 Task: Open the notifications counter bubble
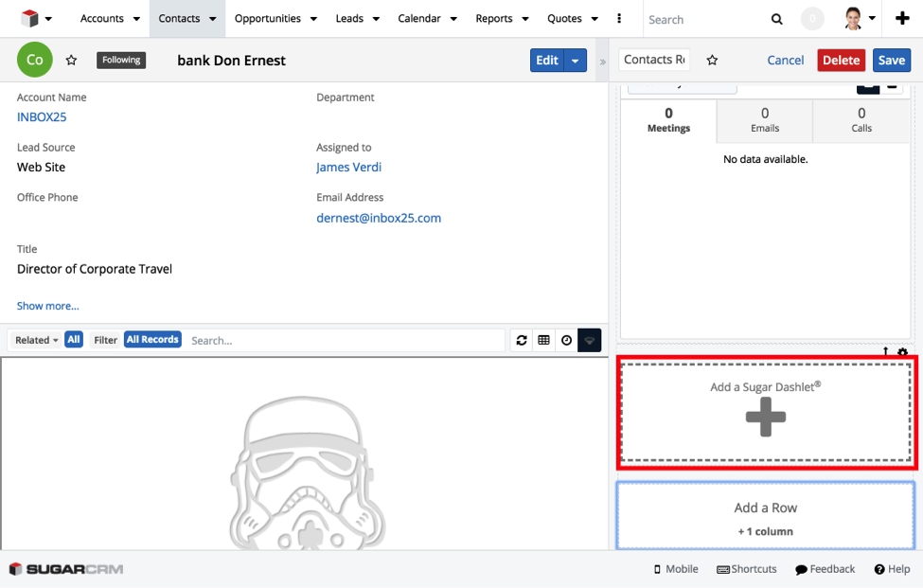coord(812,19)
